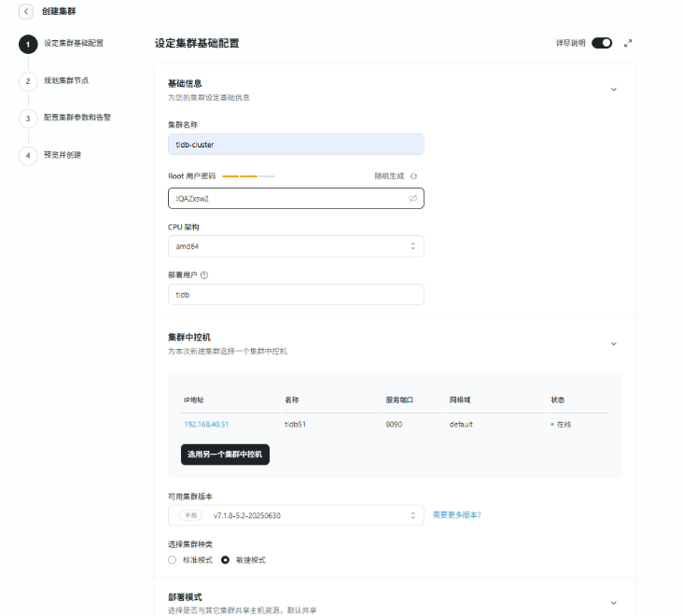Image resolution: width=682 pixels, height=616 pixels.
Task: Click the random password refresh icon
Action: coord(414,175)
